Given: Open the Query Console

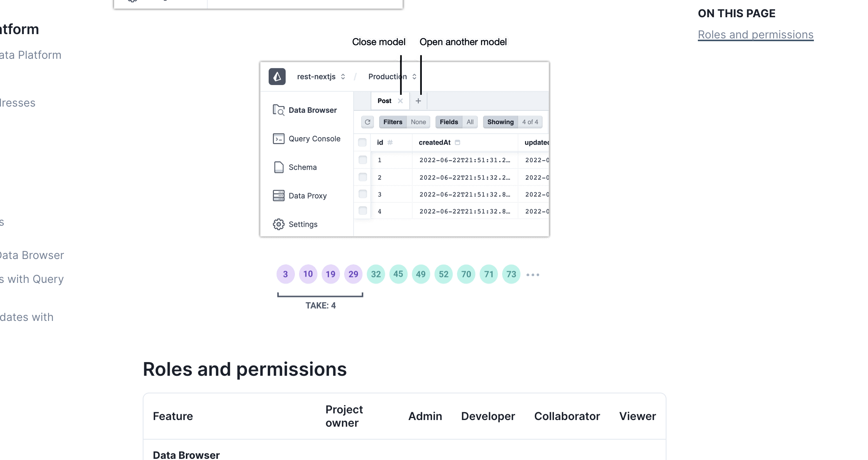Looking at the screenshot, I should coord(314,139).
